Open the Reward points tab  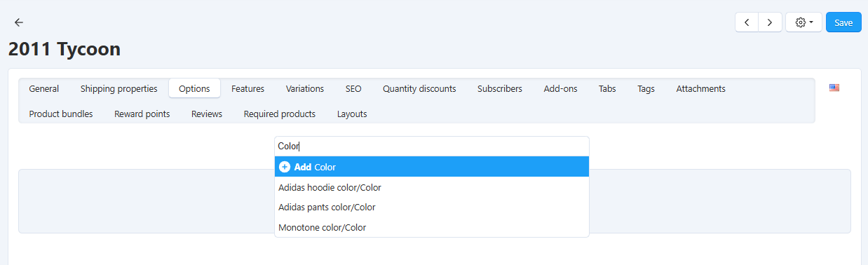142,114
